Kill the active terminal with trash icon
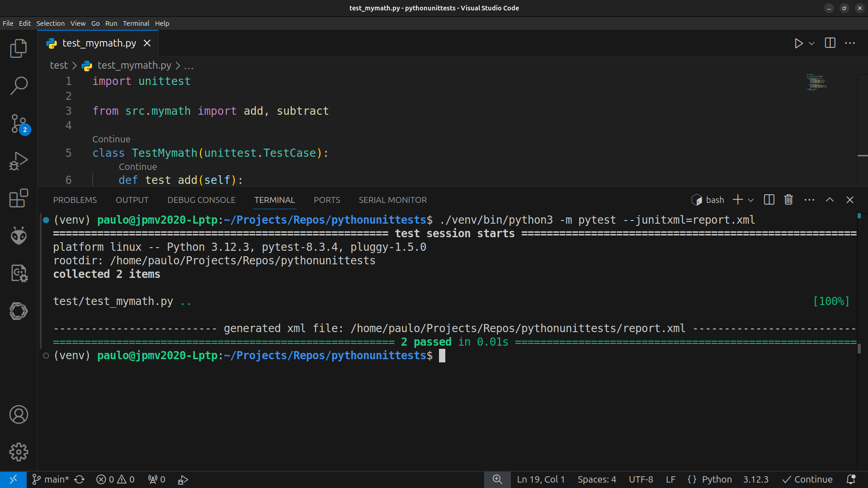Image resolution: width=868 pixels, height=488 pixels. [788, 199]
